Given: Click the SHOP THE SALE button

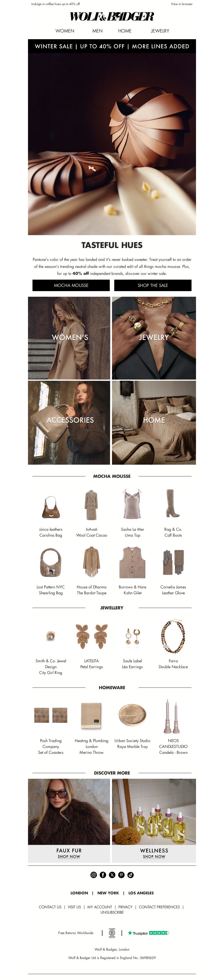Looking at the screenshot, I should tap(153, 285).
